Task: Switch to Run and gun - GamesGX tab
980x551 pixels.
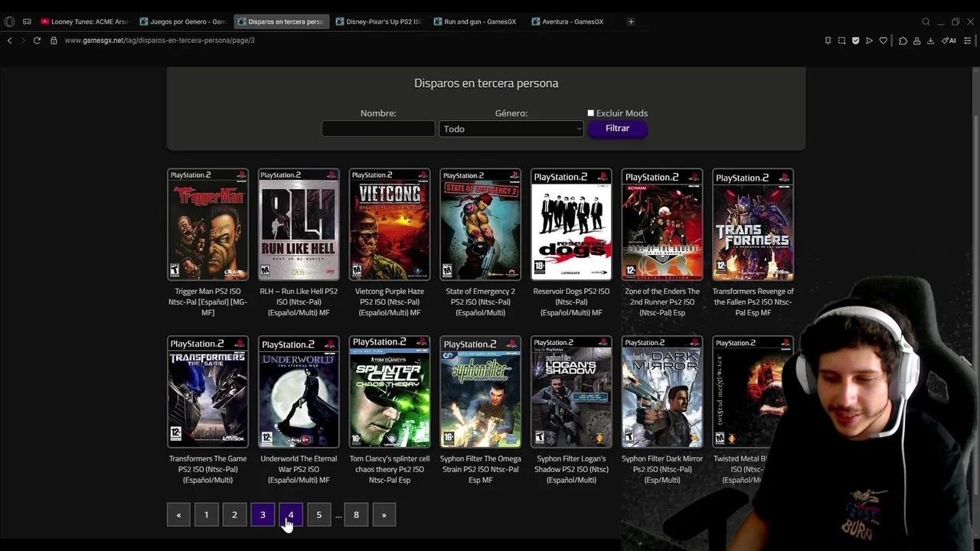Action: click(477, 21)
